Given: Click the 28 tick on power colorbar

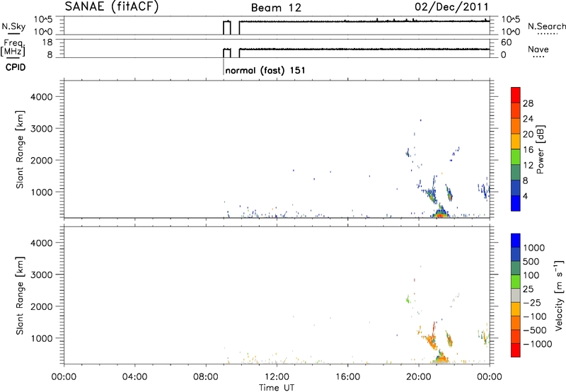Looking at the screenshot, I should click(528, 103).
